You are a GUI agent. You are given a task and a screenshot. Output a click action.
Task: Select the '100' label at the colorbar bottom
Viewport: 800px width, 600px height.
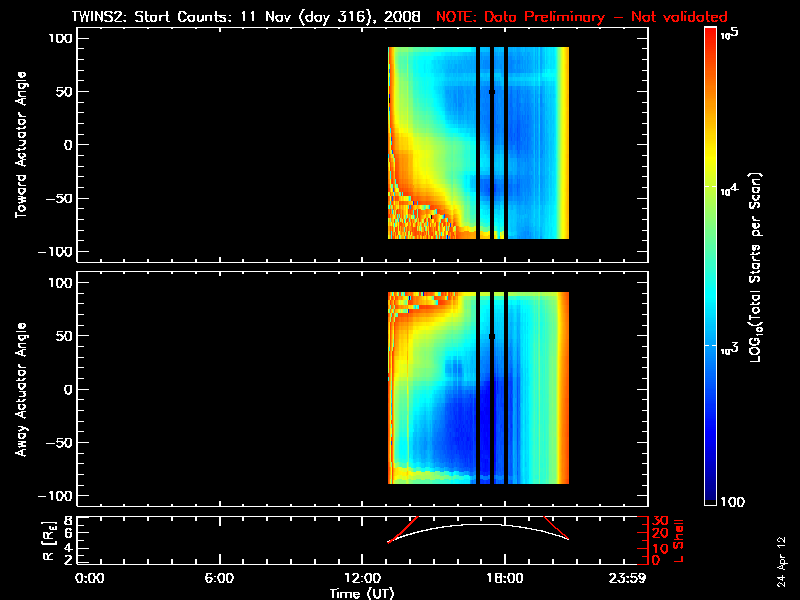pyautogui.click(x=732, y=502)
